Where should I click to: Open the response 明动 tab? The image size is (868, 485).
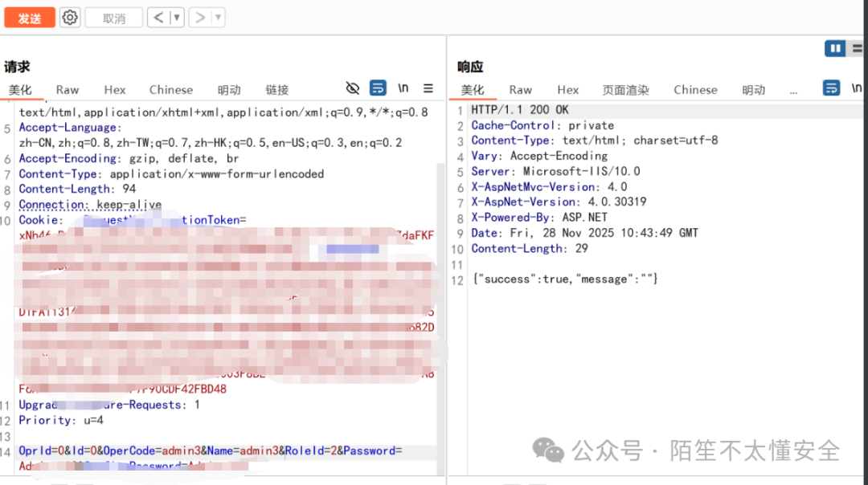753,90
